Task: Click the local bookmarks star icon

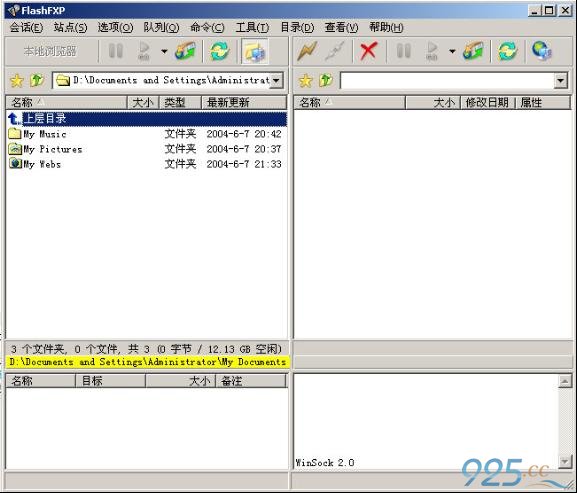Action: pyautogui.click(x=17, y=80)
